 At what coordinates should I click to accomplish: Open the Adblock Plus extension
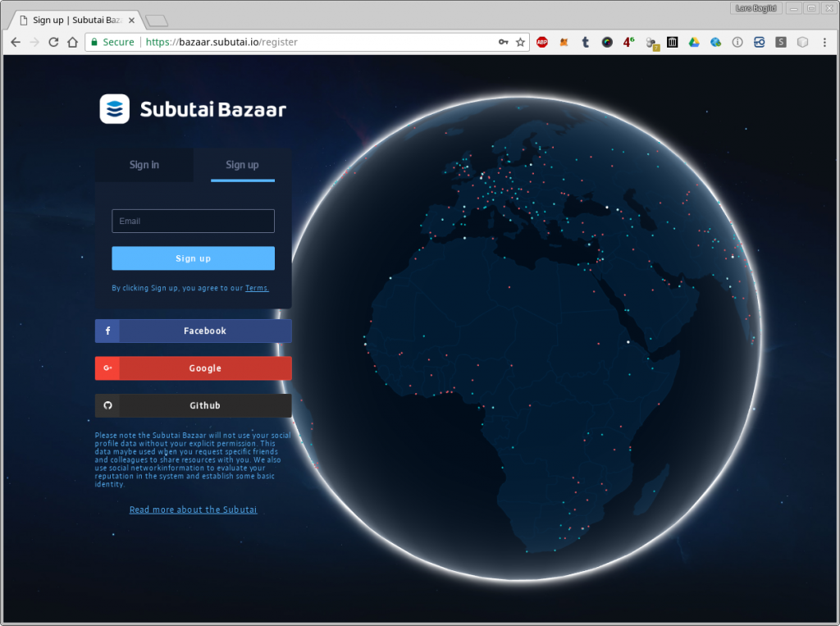pos(542,42)
